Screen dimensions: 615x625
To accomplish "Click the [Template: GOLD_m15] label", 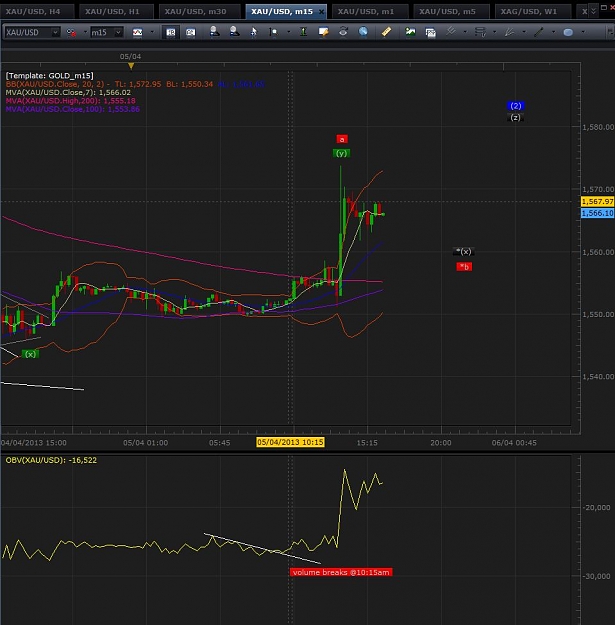I will 49,76.
